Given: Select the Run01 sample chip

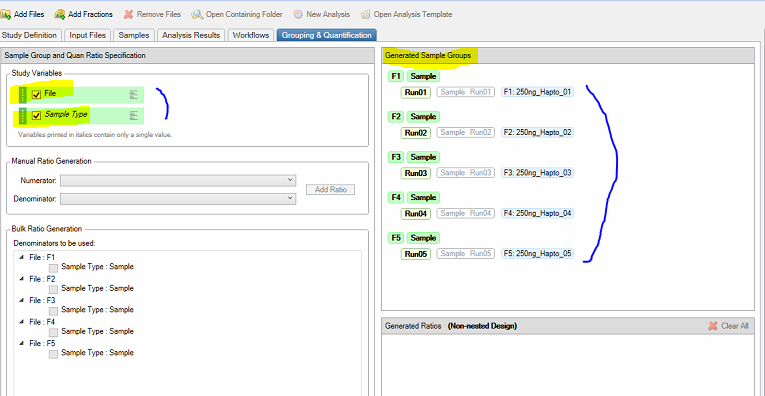Looking at the screenshot, I should [x=416, y=92].
